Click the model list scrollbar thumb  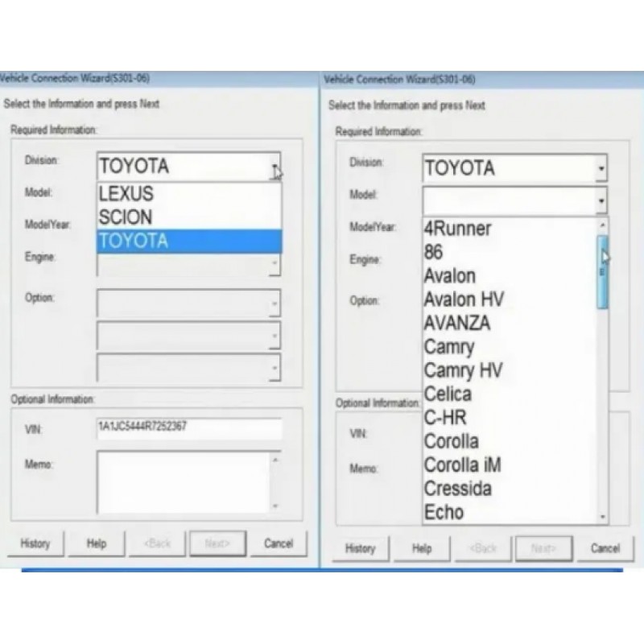[602, 270]
